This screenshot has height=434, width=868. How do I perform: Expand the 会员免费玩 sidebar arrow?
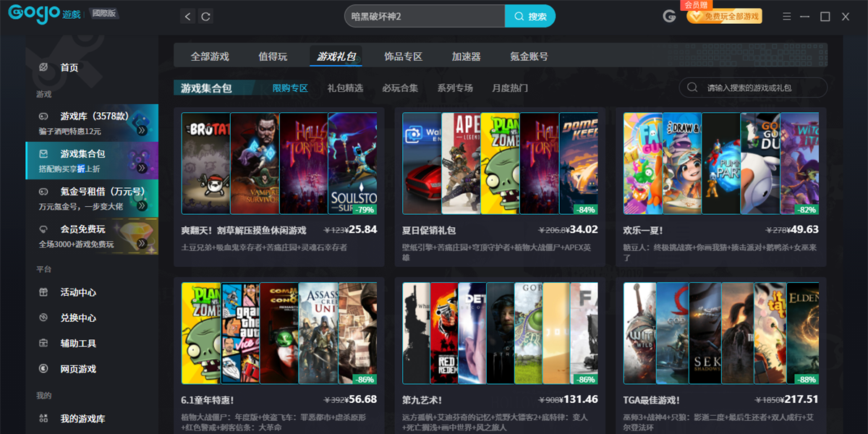(x=142, y=244)
